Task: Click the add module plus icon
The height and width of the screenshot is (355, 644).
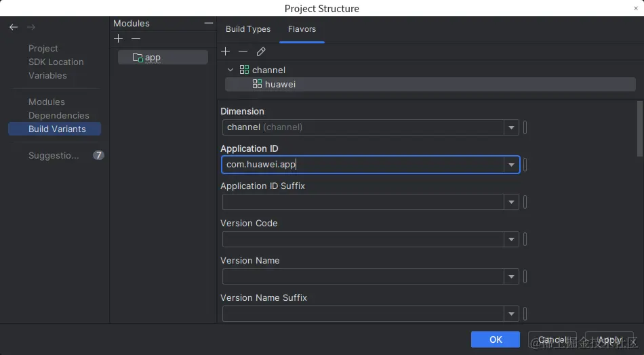Action: [x=119, y=39]
